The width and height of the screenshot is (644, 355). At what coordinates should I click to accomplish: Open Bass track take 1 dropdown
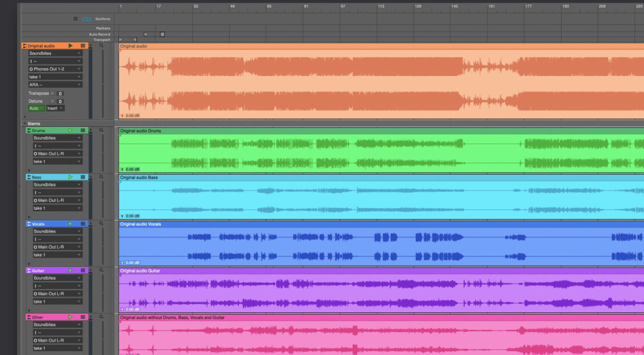pos(57,208)
